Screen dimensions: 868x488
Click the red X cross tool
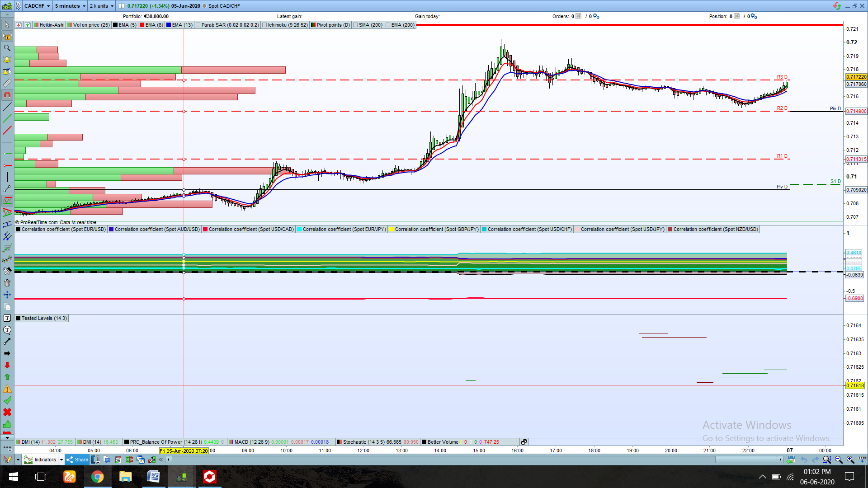[7, 412]
